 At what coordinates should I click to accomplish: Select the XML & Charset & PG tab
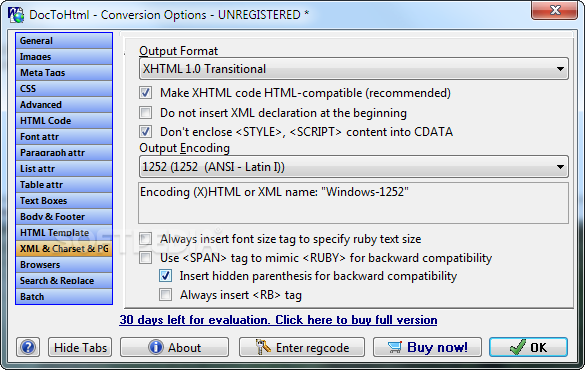point(64,249)
